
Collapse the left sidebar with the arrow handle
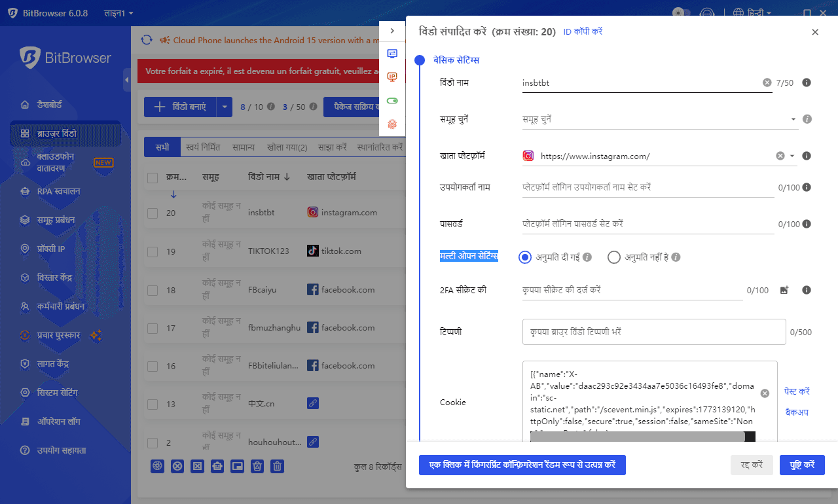click(x=126, y=80)
